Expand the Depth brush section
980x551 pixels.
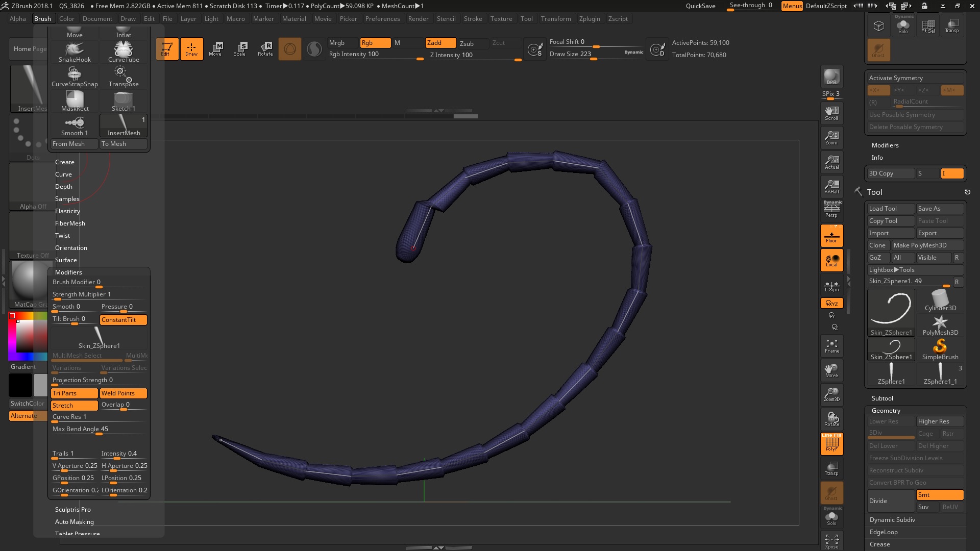click(x=64, y=187)
